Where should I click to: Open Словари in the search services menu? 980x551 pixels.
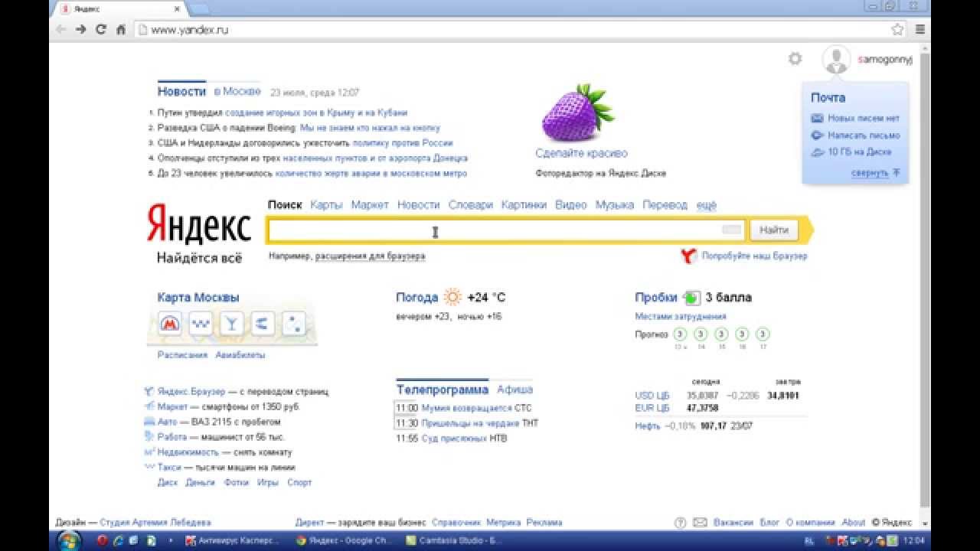pos(470,205)
